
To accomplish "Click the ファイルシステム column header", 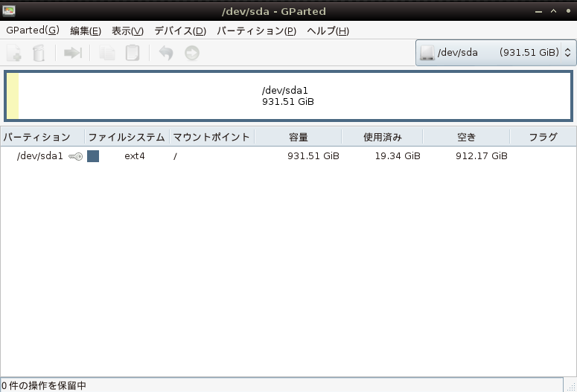I will [127, 137].
